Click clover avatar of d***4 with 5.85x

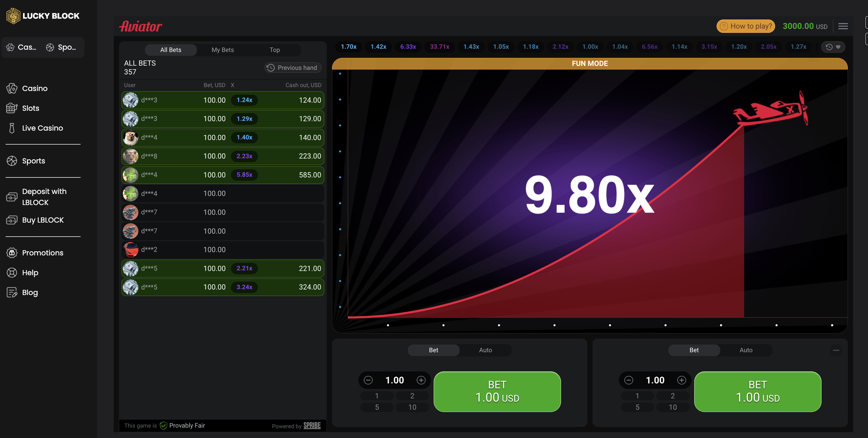click(x=130, y=175)
